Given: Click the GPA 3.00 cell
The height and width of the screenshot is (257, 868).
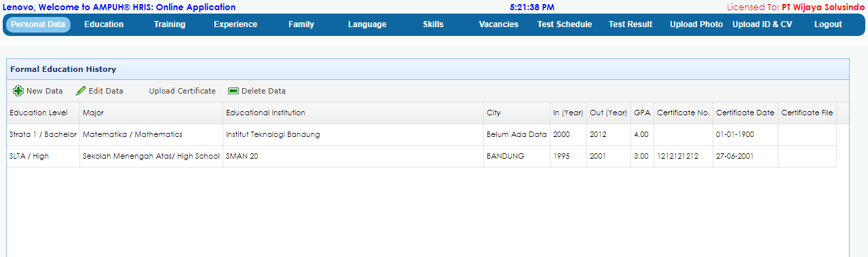Looking at the screenshot, I should click(x=642, y=156).
